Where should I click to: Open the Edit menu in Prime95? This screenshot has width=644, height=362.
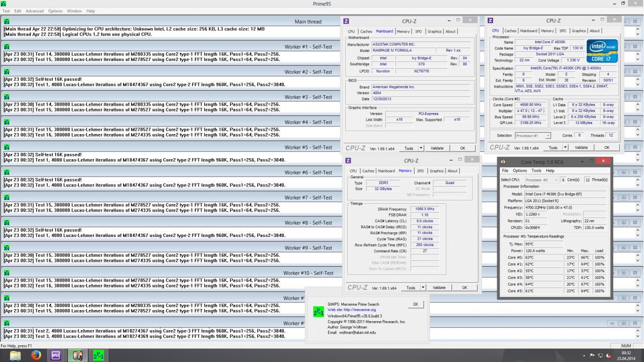click(18, 11)
